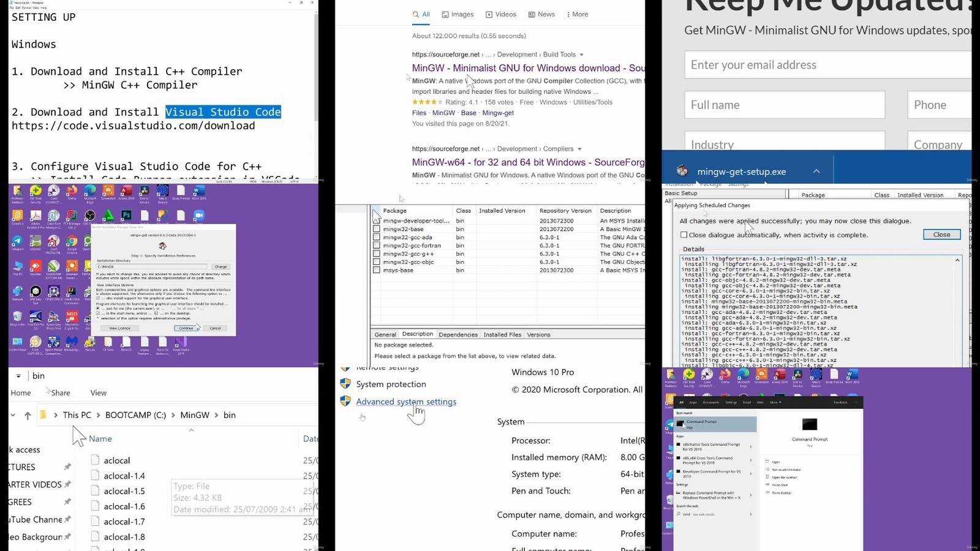Click the Enter your email address field
Screen dimensions: 980x551
point(828,64)
